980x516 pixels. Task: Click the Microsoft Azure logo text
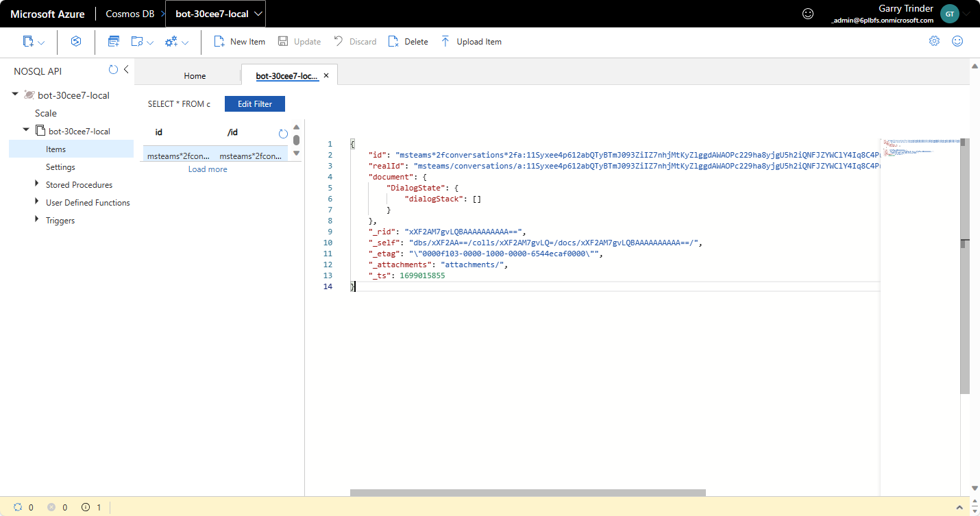47,14
